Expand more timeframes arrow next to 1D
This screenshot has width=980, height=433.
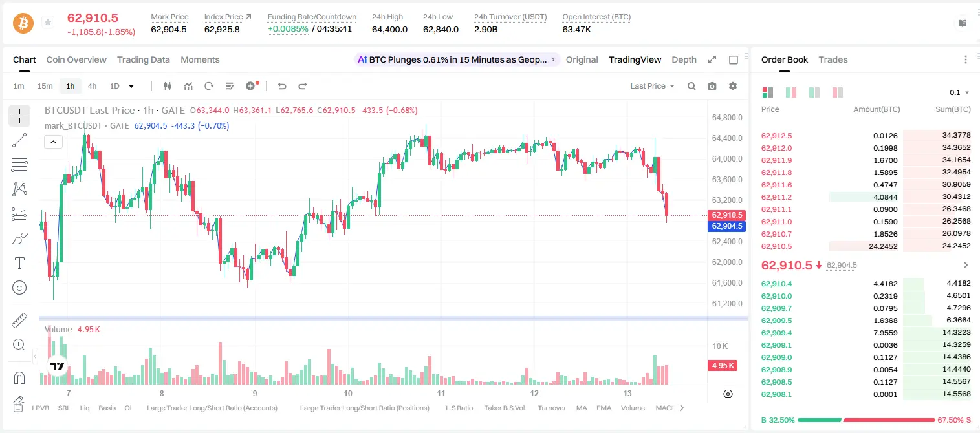[x=131, y=86]
